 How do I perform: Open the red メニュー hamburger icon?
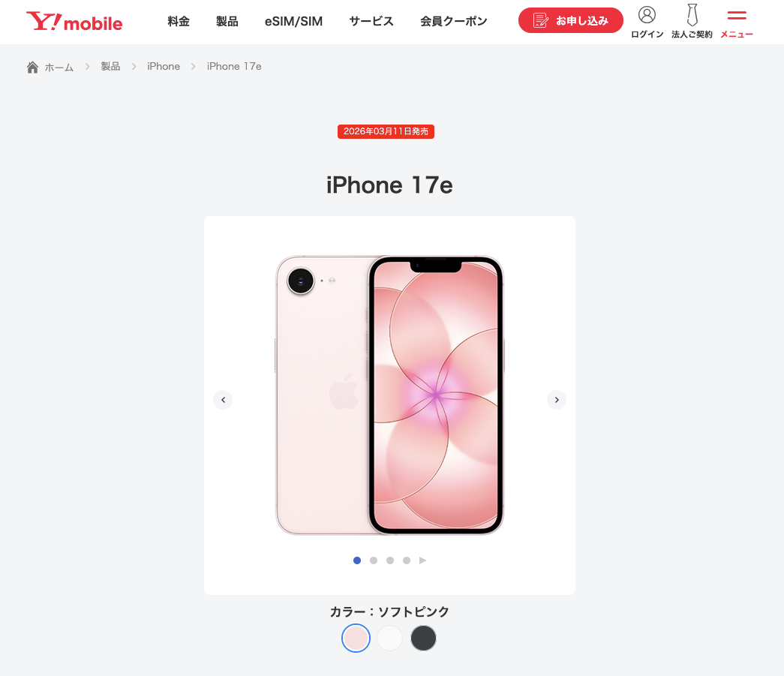(737, 16)
